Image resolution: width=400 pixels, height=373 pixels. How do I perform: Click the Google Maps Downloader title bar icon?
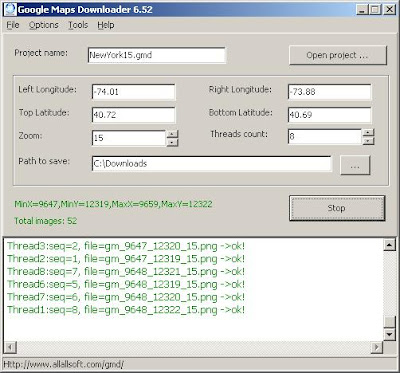coord(10,9)
